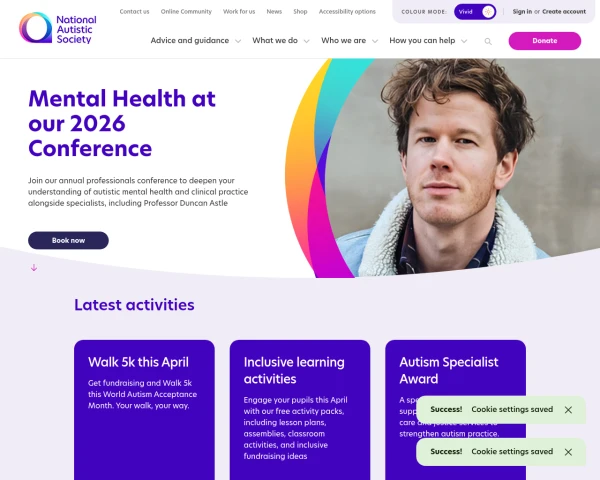The width and height of the screenshot is (600, 480).
Task: Go to the Online Community link
Action: point(186,11)
